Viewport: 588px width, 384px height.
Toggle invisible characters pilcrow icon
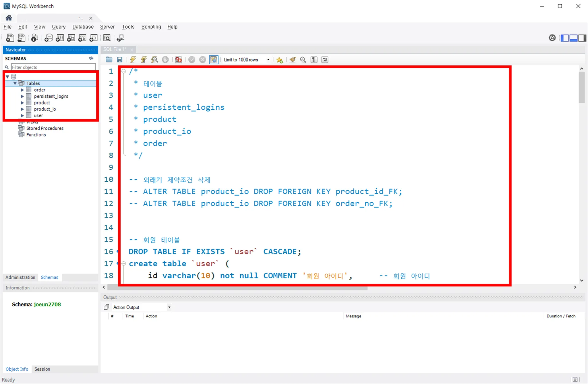[314, 60]
